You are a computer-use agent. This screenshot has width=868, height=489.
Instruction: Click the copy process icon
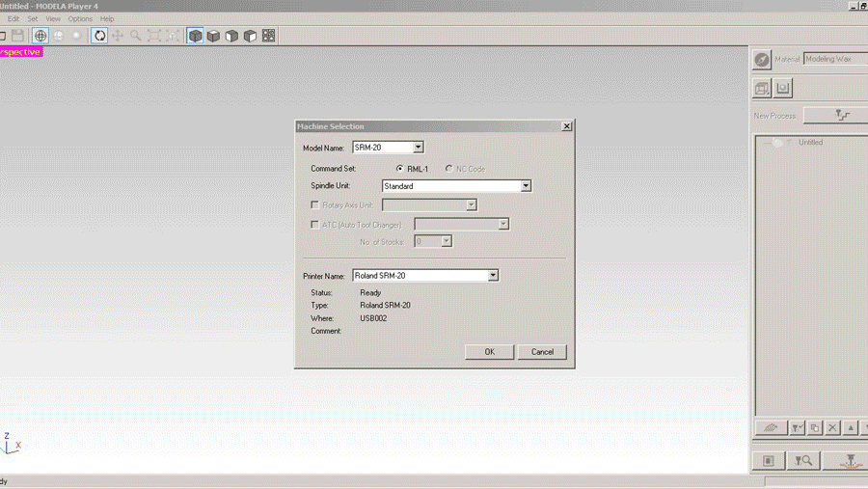click(x=815, y=427)
